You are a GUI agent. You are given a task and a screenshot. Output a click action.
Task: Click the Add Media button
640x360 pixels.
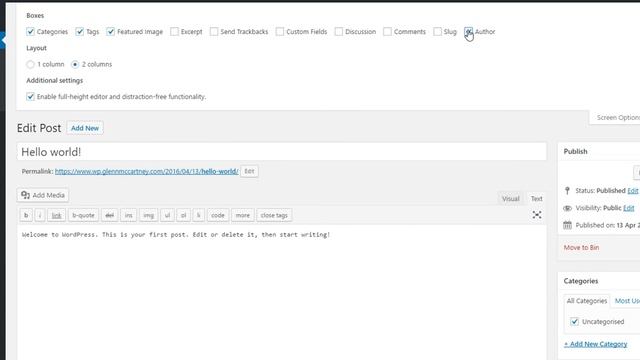pos(43,195)
